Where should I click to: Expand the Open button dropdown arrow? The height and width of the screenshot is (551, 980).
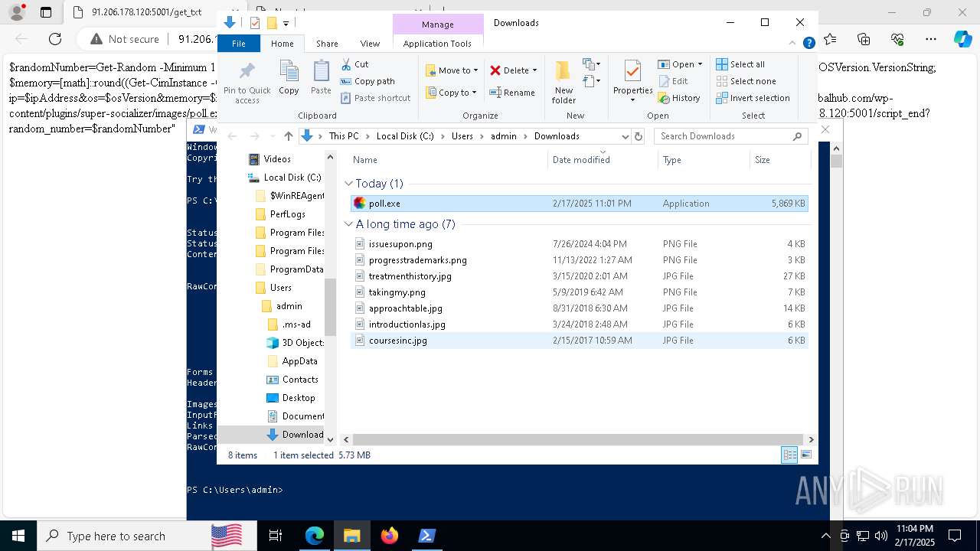(700, 64)
